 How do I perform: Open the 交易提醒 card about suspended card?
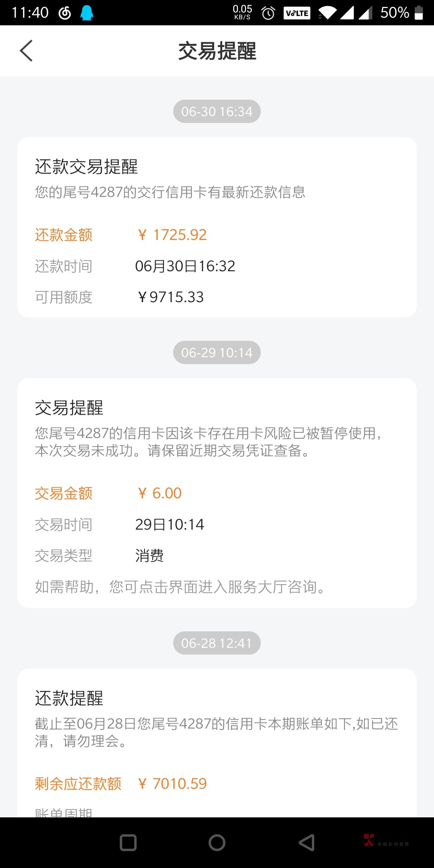pyautogui.click(x=217, y=493)
